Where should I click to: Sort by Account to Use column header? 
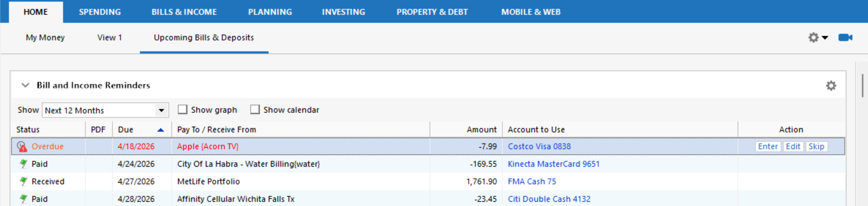tap(536, 130)
